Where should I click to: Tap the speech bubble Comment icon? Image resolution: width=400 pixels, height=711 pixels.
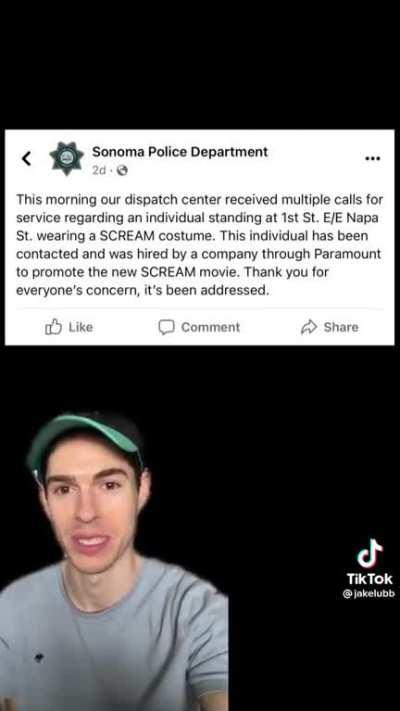click(x=166, y=327)
